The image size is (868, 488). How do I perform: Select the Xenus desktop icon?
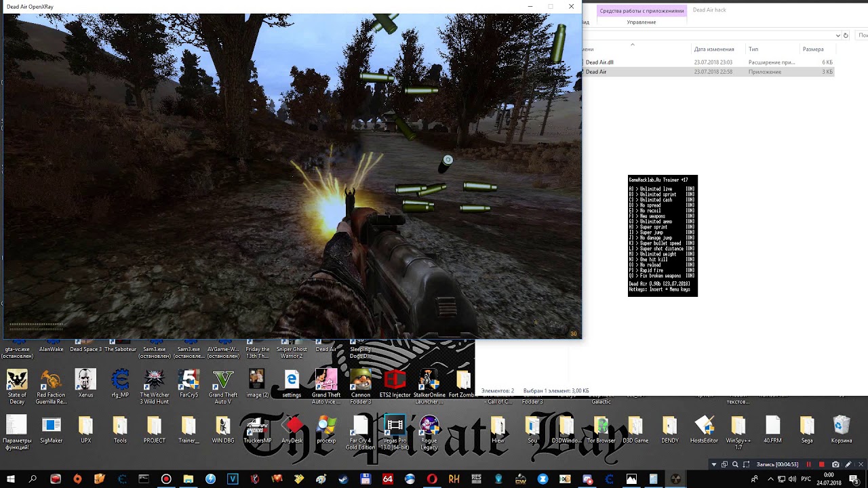click(85, 384)
